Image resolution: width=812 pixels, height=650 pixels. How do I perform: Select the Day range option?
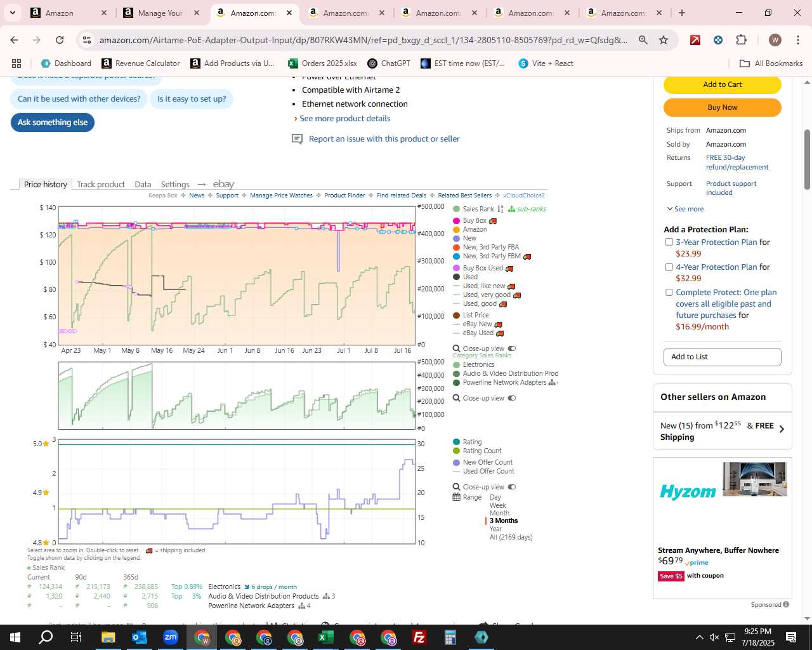(x=495, y=498)
